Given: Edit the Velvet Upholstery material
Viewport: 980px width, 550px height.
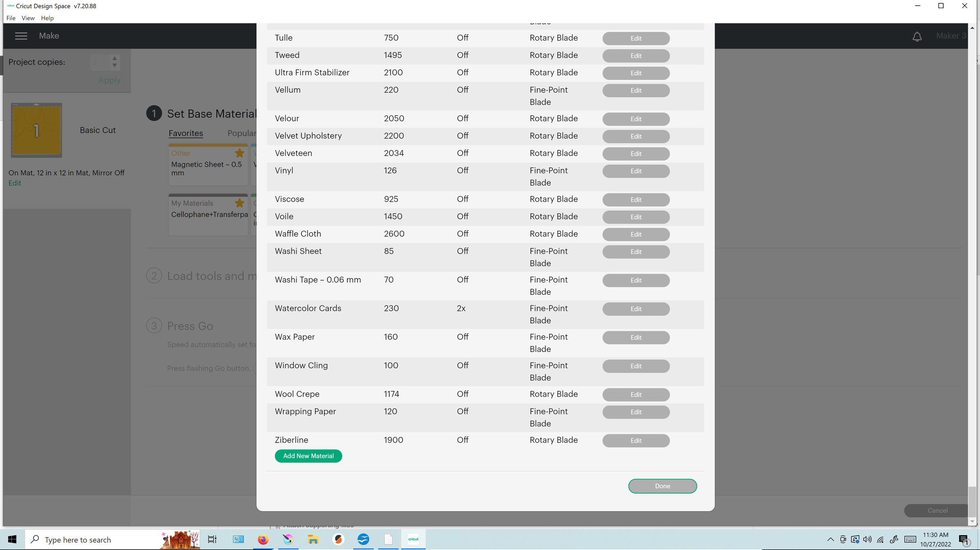Looking at the screenshot, I should (636, 136).
